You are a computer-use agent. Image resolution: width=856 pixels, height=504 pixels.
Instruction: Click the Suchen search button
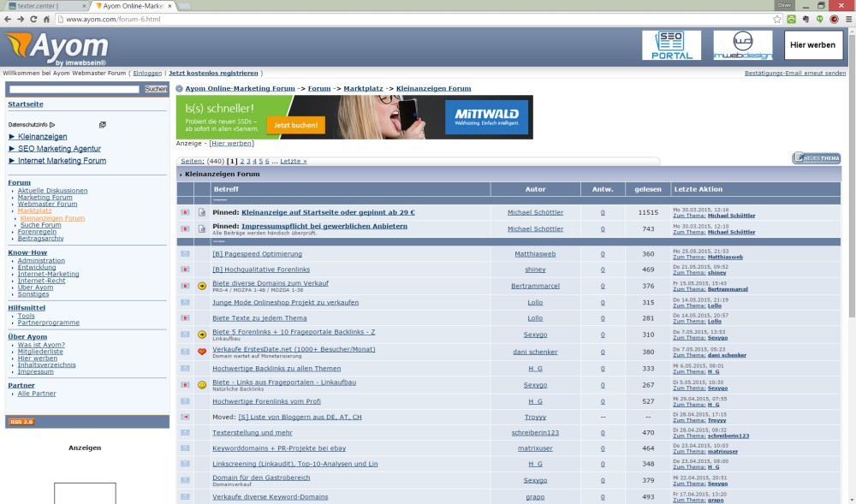coord(156,89)
